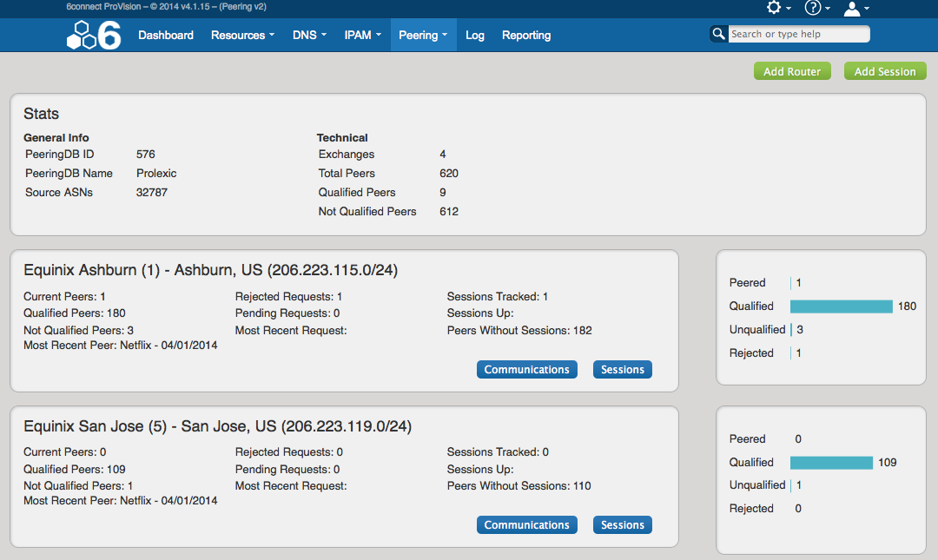This screenshot has width=938, height=560.
Task: Expand the IPAM dropdown menu
Action: coord(362,36)
